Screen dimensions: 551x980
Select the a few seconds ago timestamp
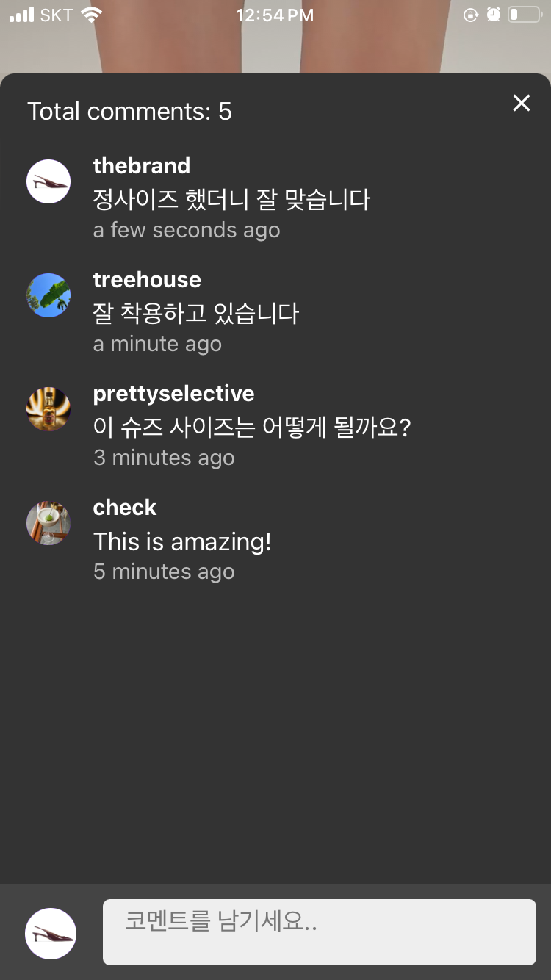(186, 230)
